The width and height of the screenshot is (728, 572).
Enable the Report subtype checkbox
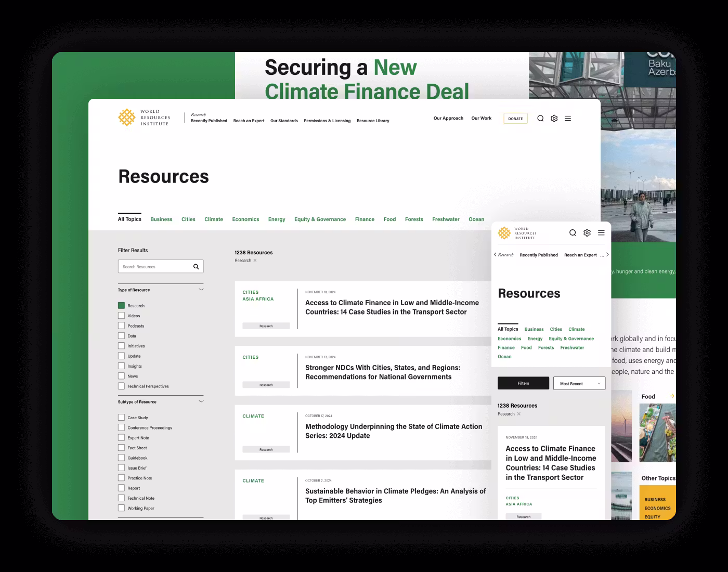point(121,488)
